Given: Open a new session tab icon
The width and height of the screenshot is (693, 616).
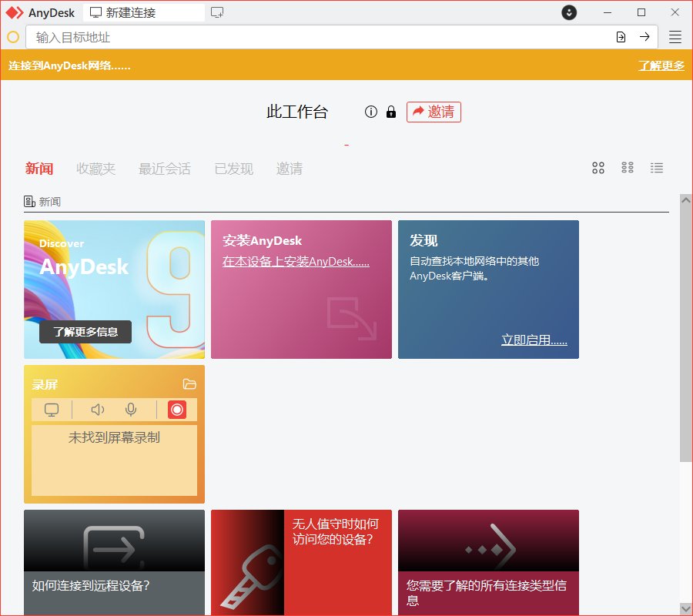Looking at the screenshot, I should 217,12.
